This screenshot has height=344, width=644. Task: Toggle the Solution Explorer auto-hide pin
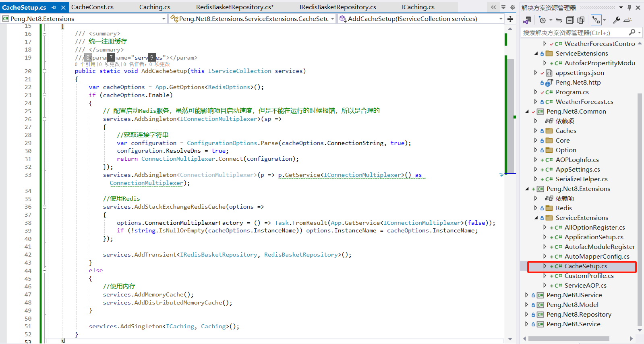tap(629, 7)
